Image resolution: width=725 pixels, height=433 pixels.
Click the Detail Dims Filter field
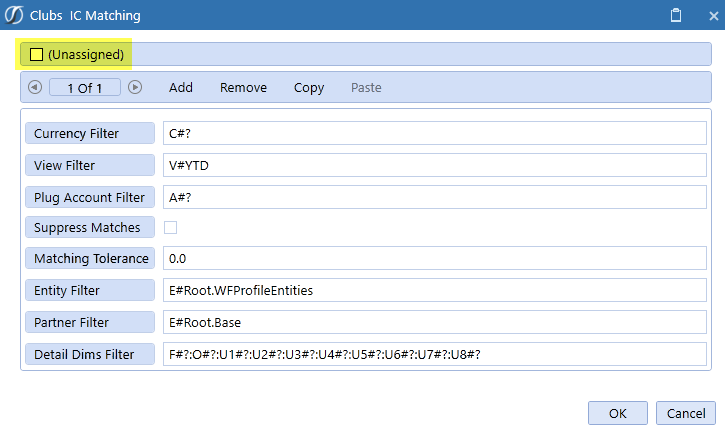(x=434, y=354)
